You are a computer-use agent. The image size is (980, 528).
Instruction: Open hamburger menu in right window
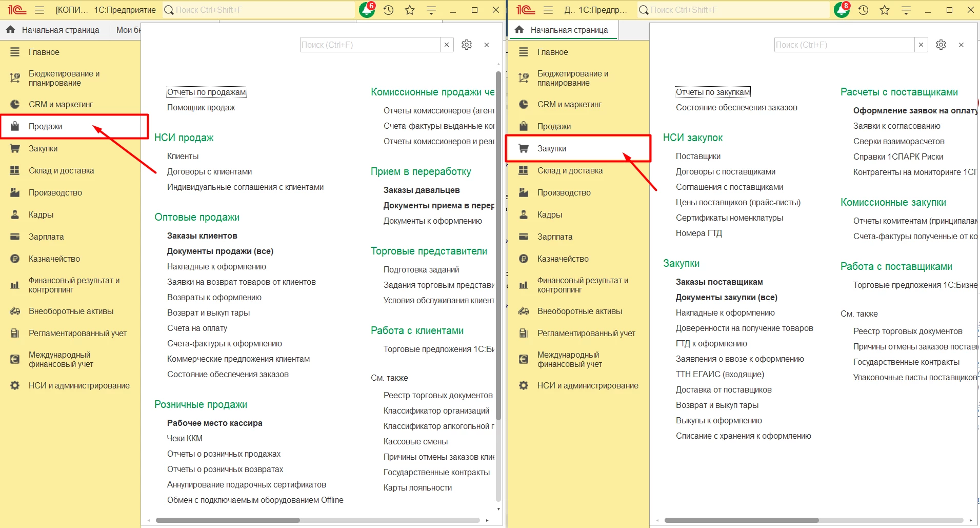coord(548,10)
